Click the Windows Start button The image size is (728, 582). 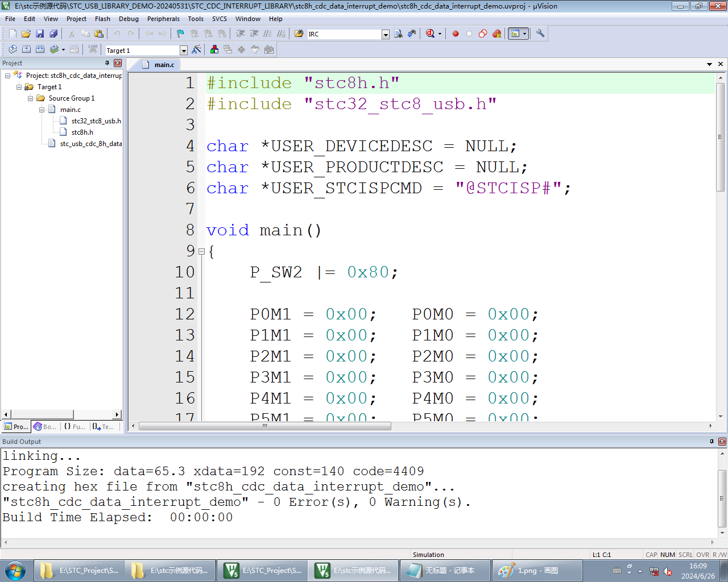pos(15,570)
